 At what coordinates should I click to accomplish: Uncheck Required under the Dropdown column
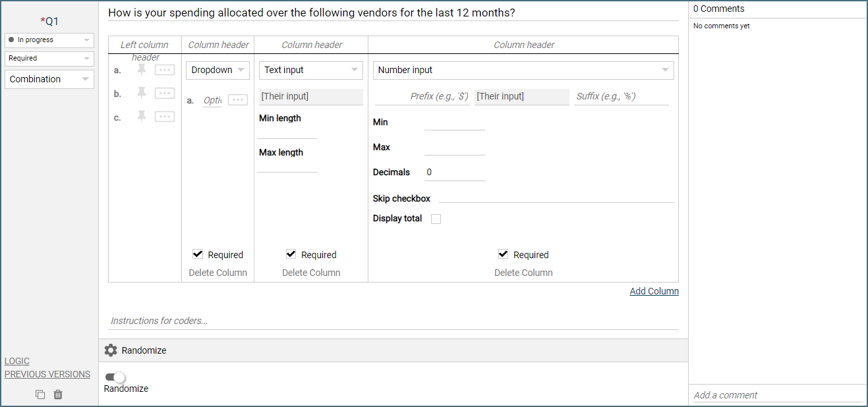coord(198,254)
